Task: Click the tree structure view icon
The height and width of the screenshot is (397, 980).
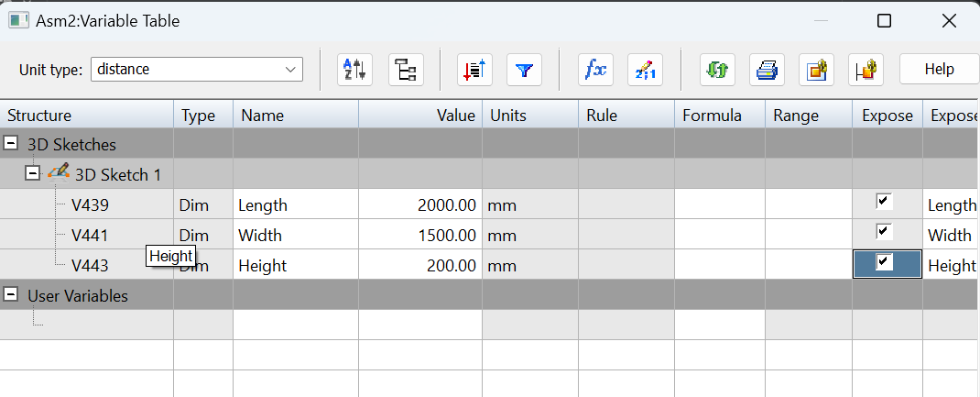Action: [x=406, y=70]
